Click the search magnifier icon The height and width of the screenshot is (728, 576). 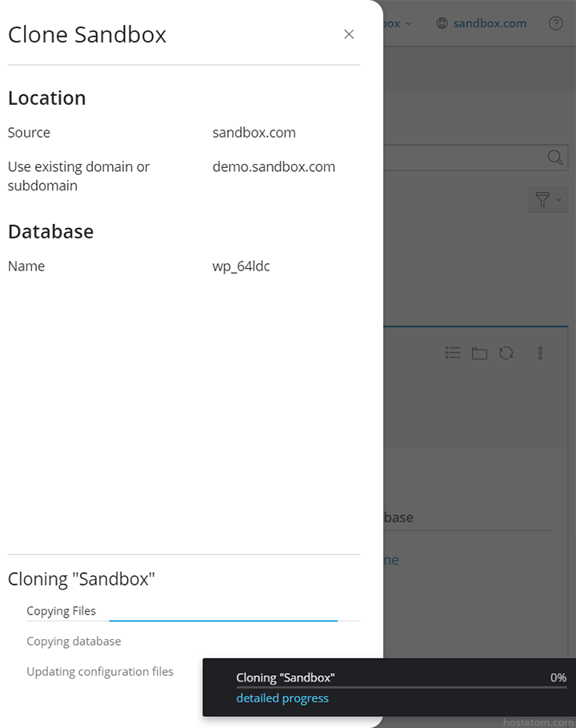click(555, 158)
